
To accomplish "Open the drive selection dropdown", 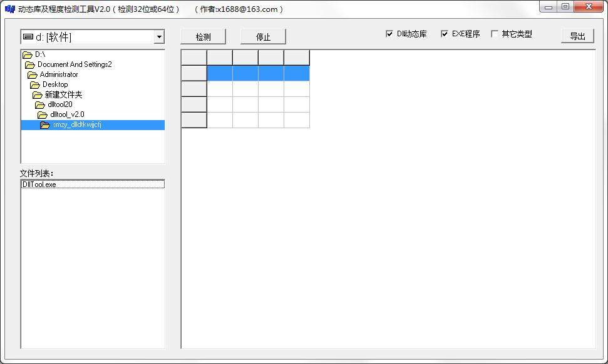I will click(158, 36).
